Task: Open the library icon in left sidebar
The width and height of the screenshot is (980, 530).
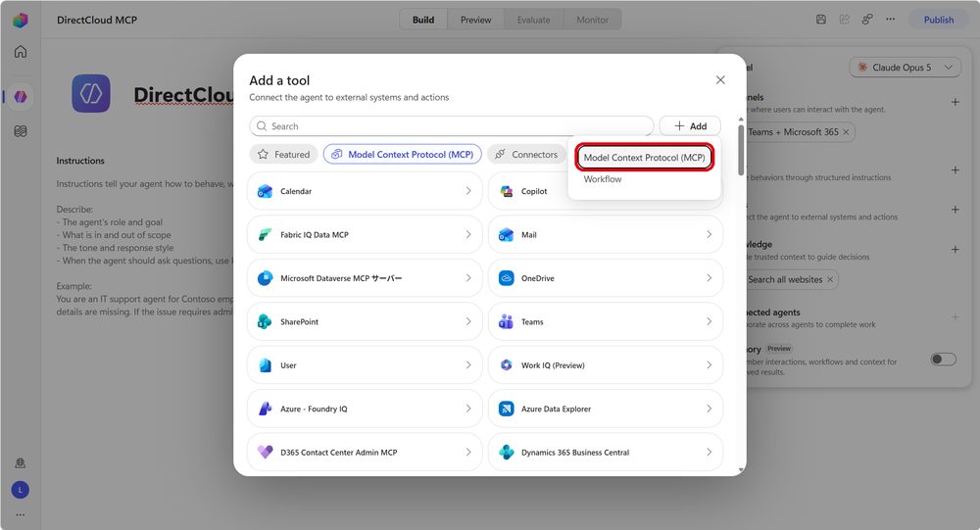Action: click(x=20, y=131)
